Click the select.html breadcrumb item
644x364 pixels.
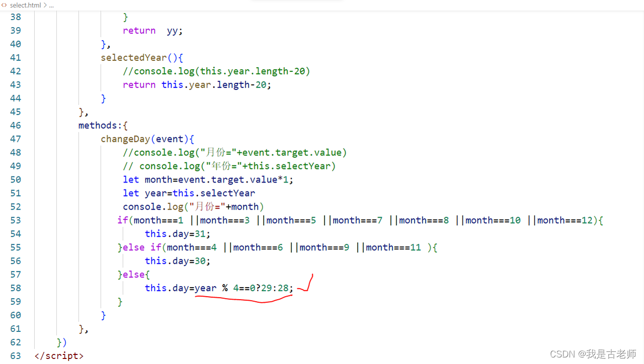26,5
